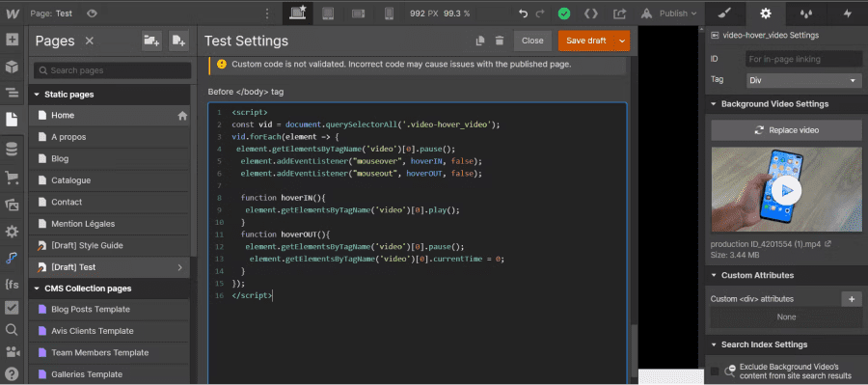The image size is (868, 385).
Task: Add a custom attribute plus button
Action: [852, 299]
